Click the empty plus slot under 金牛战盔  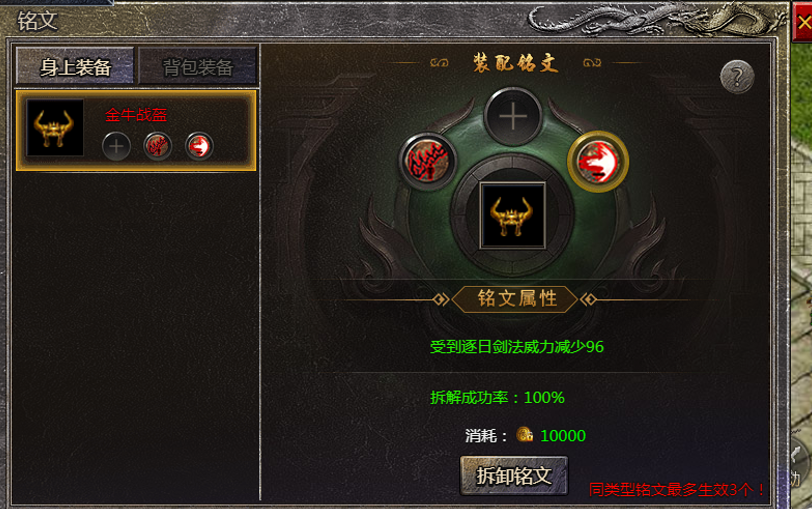pos(116,147)
